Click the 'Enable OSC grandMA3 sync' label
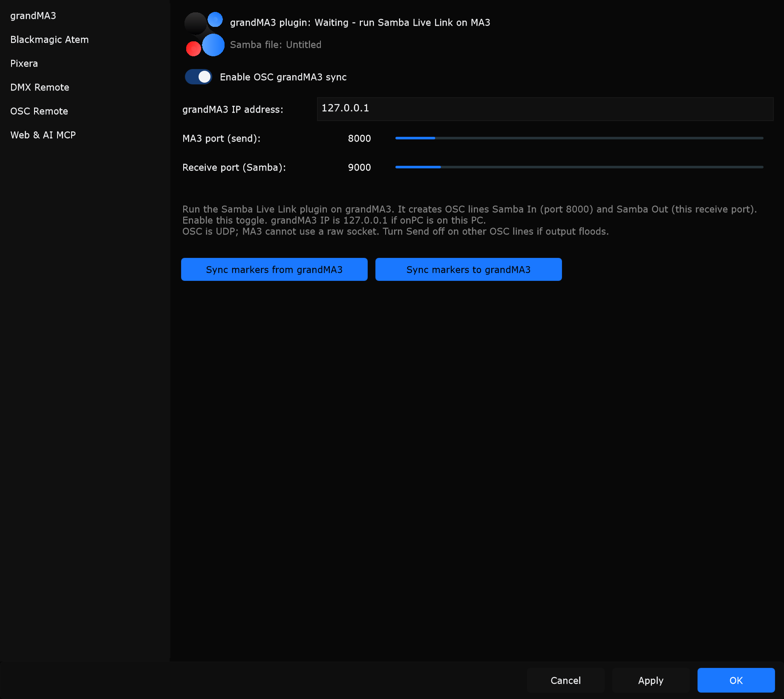The image size is (784, 699). (x=283, y=77)
